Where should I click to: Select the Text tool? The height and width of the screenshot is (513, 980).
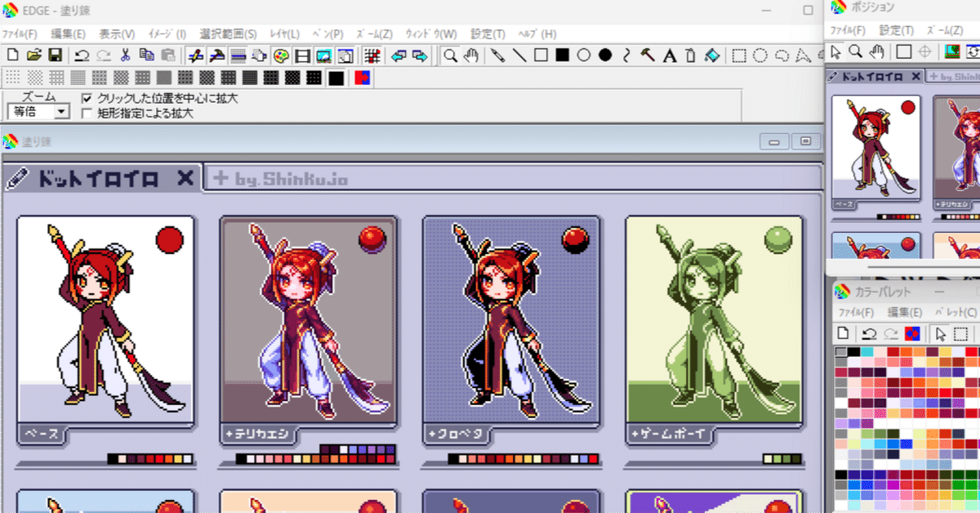coord(669,56)
